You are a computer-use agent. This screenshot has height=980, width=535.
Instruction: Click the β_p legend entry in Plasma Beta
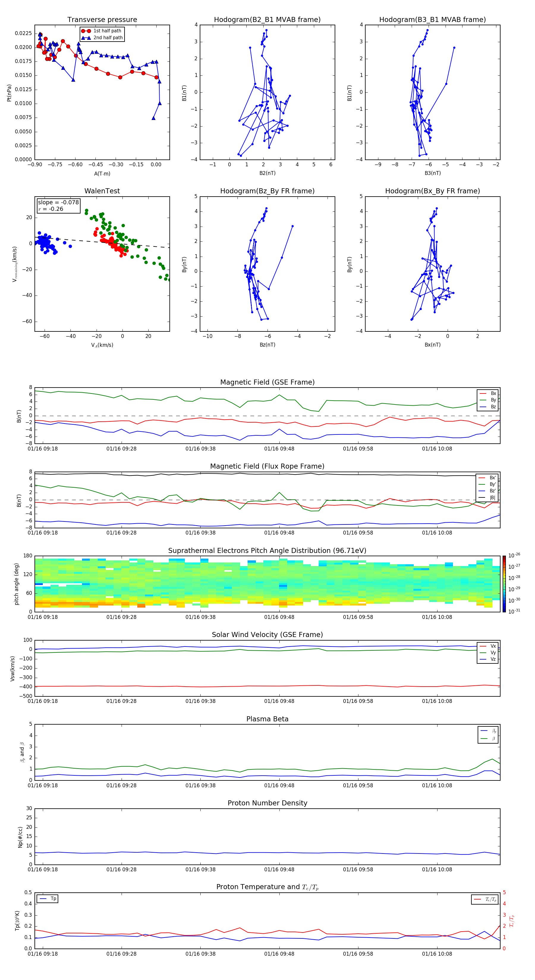(x=489, y=731)
